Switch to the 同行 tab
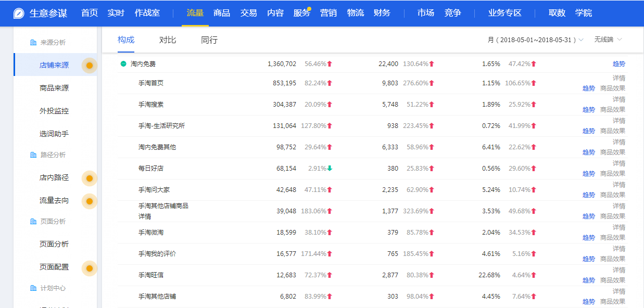The image size is (644, 308). pyautogui.click(x=209, y=40)
